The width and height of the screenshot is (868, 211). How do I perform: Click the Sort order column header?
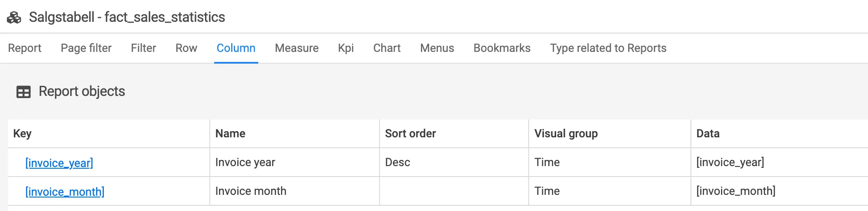(x=410, y=133)
